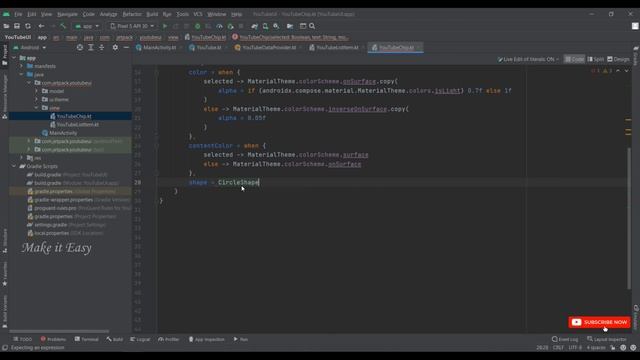Open the App Inspection tool window
The height and width of the screenshot is (360, 640).
(x=207, y=339)
